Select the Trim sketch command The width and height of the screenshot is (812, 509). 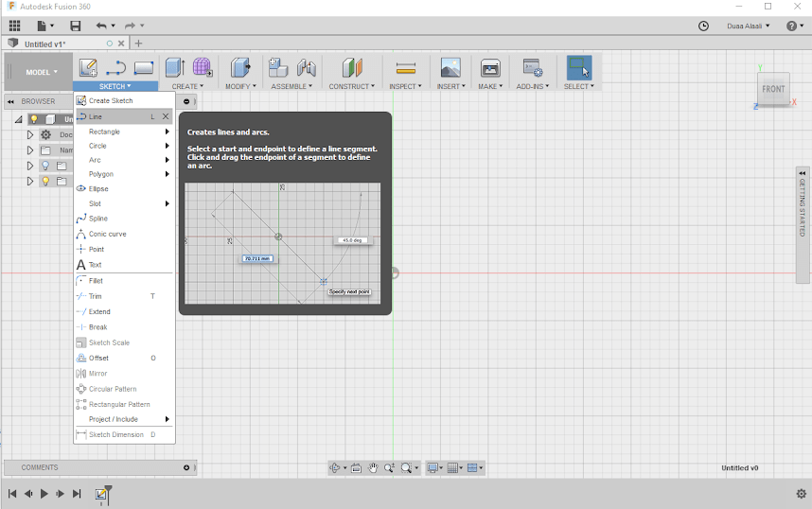(x=124, y=296)
